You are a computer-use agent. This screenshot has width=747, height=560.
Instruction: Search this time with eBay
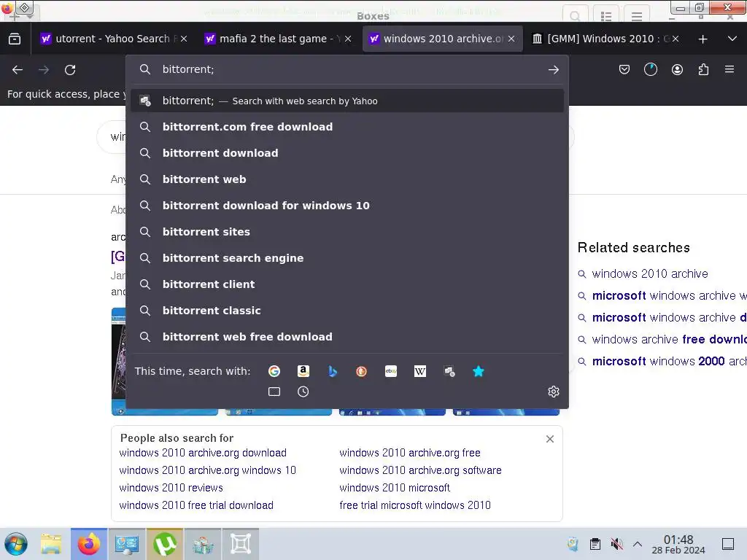[391, 371]
